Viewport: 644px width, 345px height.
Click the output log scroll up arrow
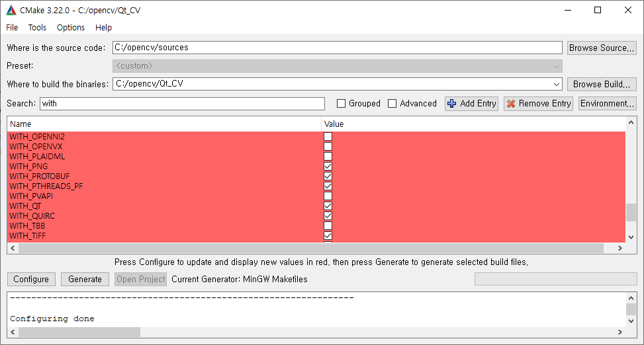[x=631, y=298]
